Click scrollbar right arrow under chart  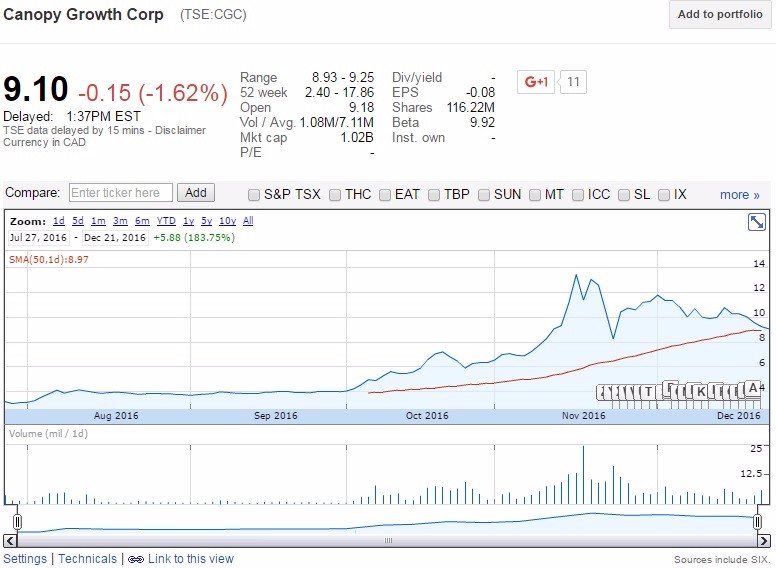pyautogui.click(x=764, y=540)
